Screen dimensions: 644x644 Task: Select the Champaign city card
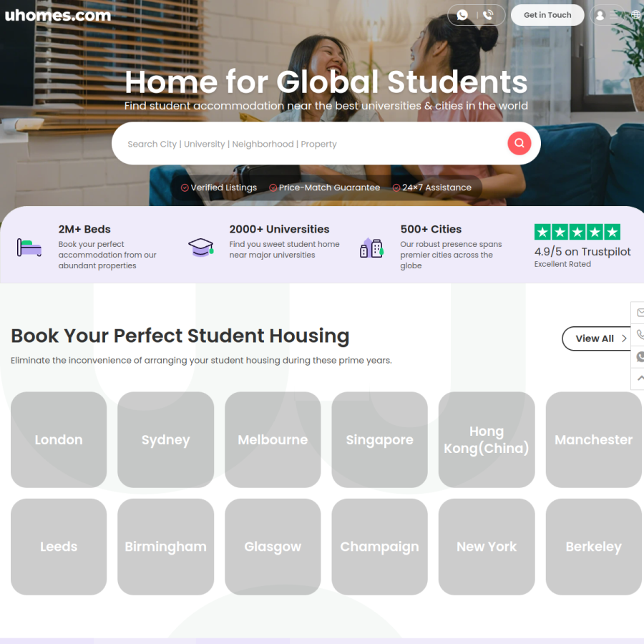(379, 547)
